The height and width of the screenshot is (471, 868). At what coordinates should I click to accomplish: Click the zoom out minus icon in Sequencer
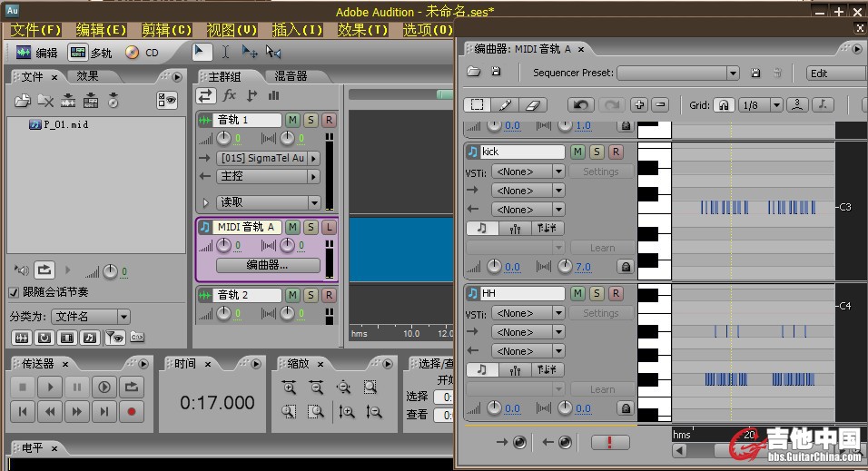tap(660, 104)
